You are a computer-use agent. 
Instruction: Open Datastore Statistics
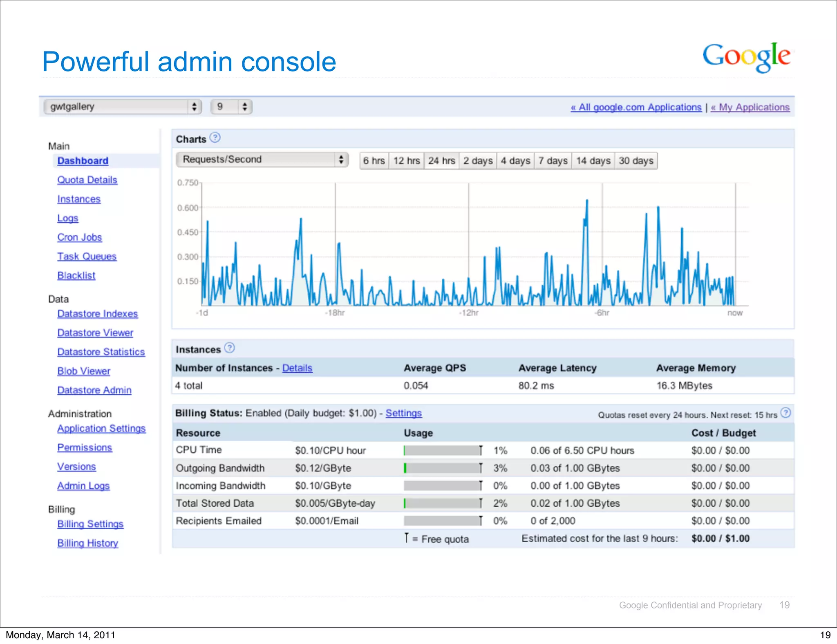(101, 352)
